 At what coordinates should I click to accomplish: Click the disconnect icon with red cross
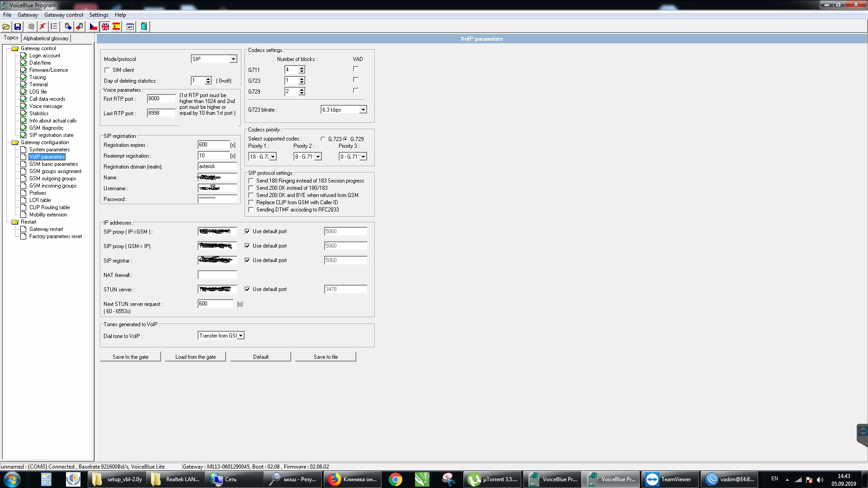(42, 27)
